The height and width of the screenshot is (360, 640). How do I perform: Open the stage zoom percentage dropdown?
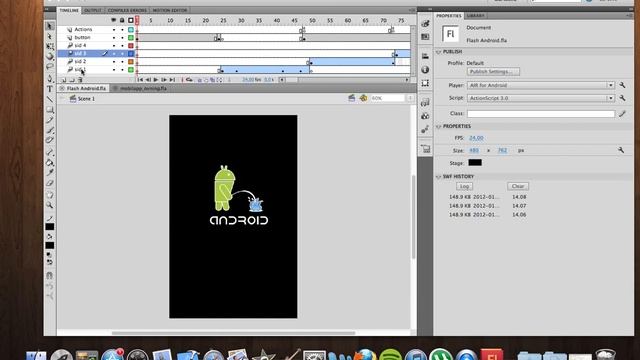(410, 98)
